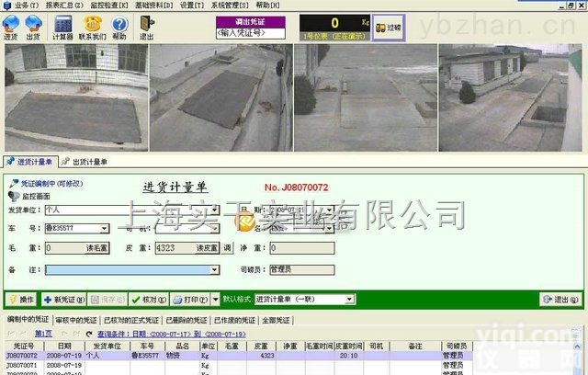The width and height of the screenshot is (588, 375).
Task: Click the 退出 button in green bar
Action: [x=560, y=300]
